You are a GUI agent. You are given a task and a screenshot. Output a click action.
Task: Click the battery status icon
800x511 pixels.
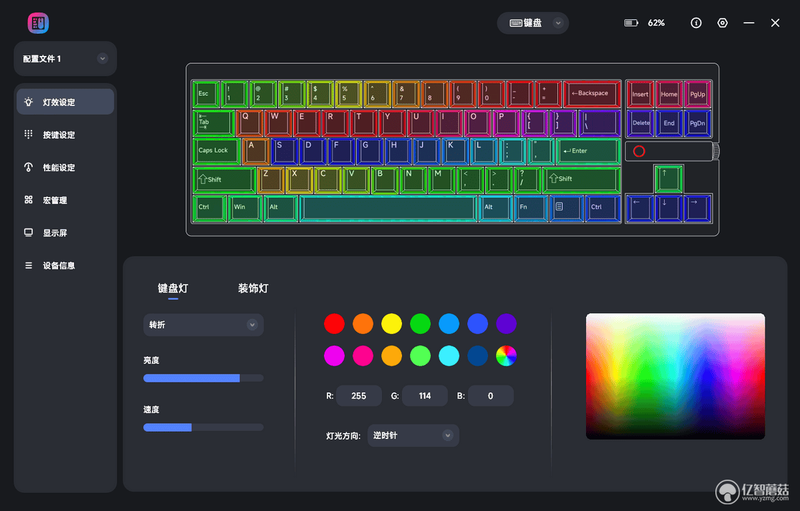[631, 23]
